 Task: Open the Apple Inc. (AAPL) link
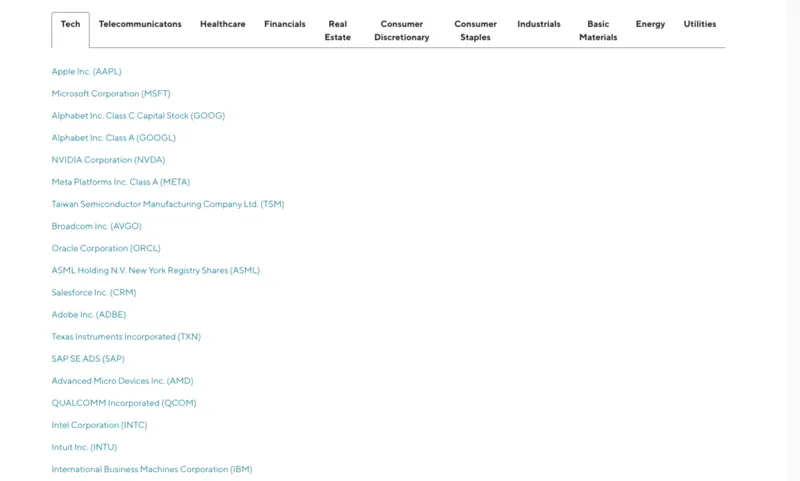pos(86,71)
